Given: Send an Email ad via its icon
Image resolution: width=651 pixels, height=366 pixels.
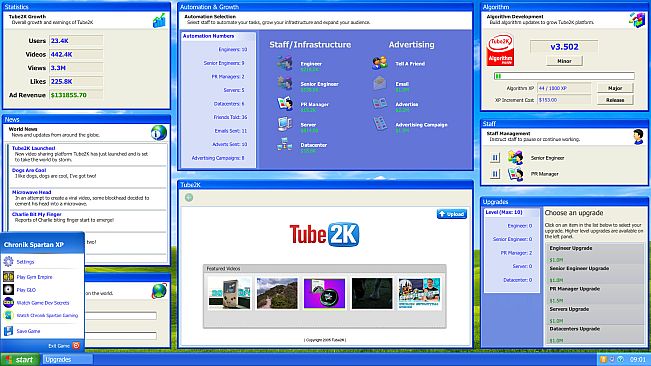Looking at the screenshot, I should (380, 83).
